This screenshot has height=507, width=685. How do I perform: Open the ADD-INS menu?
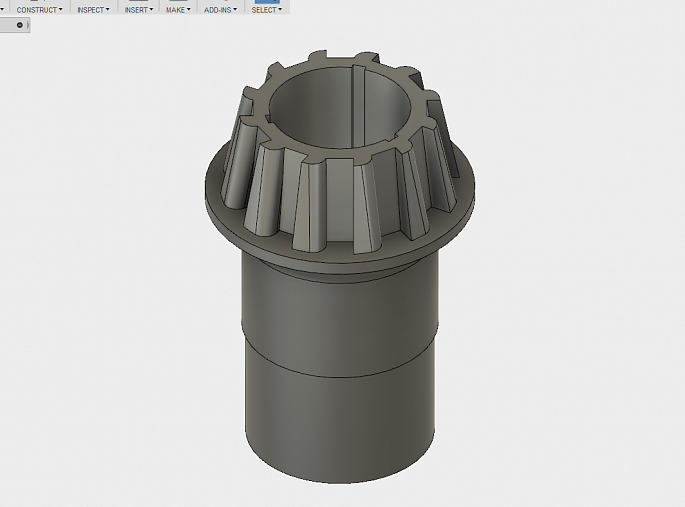(x=220, y=9)
